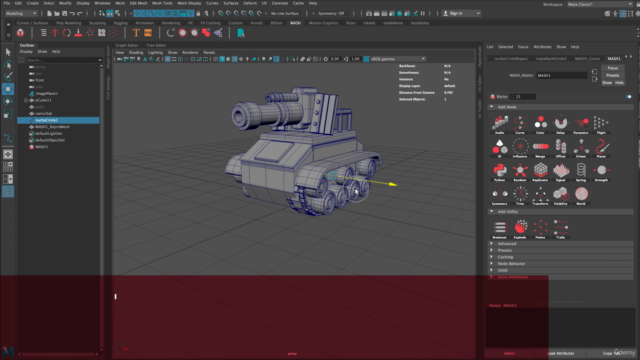
Task: Open the viewport Shading menu
Action: pos(136,53)
